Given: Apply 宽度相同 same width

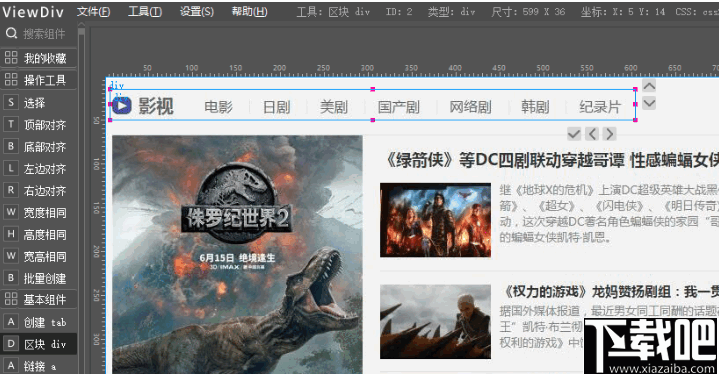Looking at the screenshot, I should click(39, 213).
